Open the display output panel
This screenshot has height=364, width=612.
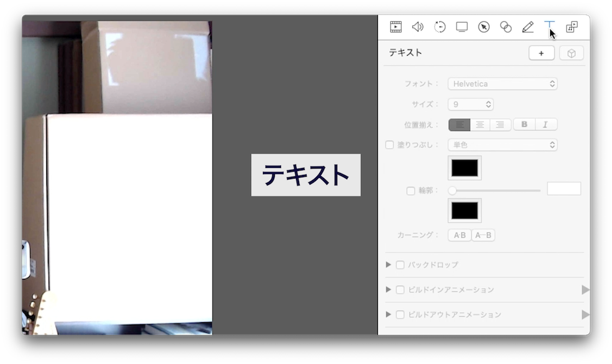[x=462, y=27]
